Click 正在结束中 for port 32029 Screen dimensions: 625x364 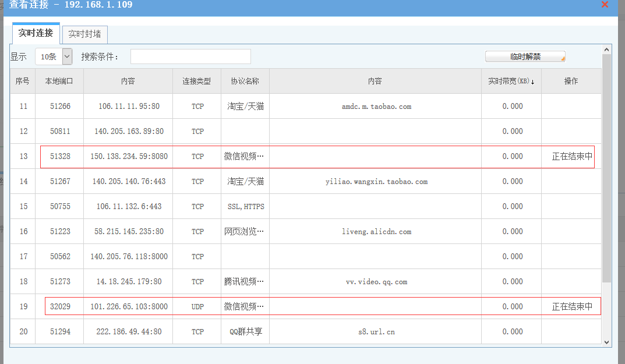(572, 307)
